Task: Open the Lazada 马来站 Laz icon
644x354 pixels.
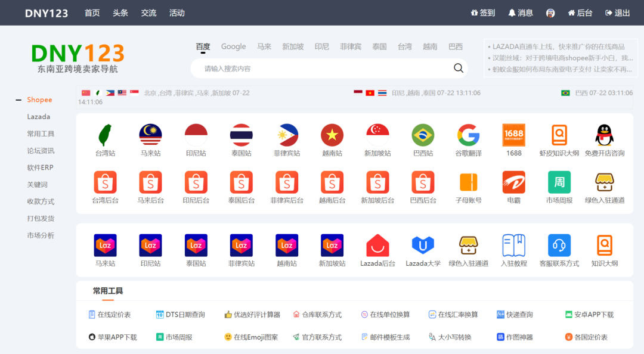Action: [105, 245]
